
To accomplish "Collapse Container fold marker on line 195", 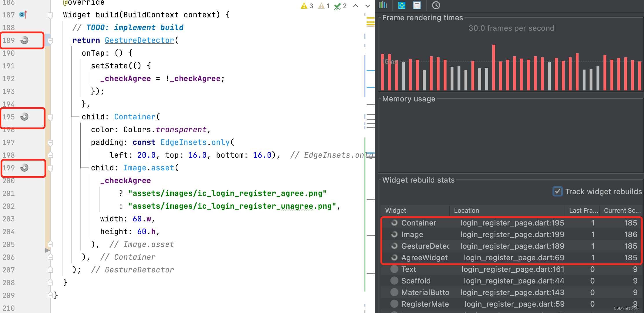I will [50, 117].
